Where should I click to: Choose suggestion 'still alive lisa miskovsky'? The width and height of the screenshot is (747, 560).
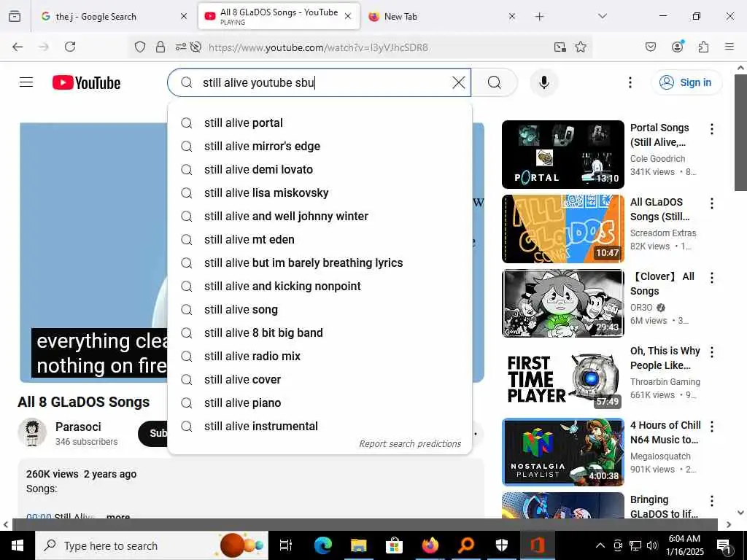[320, 192]
